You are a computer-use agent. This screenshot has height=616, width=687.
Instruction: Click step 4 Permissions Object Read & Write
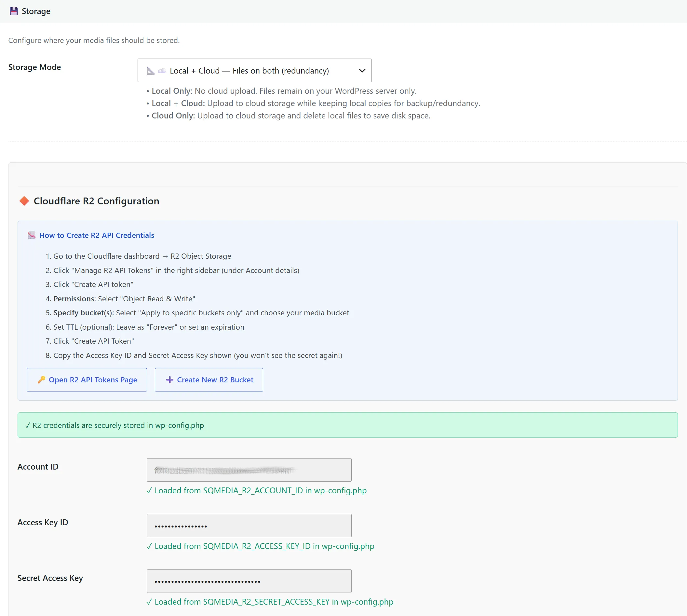pos(120,299)
